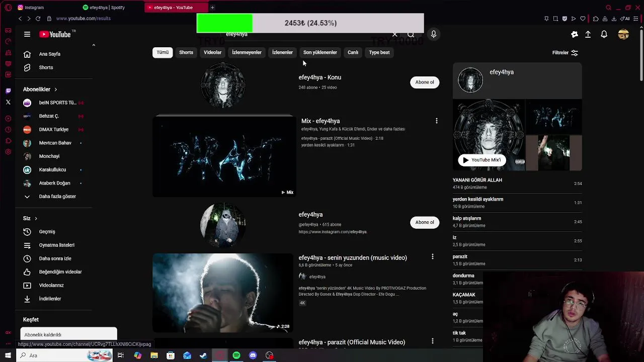Screen dimensions: 644x362
Task: Open File Explorer from the taskbar
Action: pos(154,355)
